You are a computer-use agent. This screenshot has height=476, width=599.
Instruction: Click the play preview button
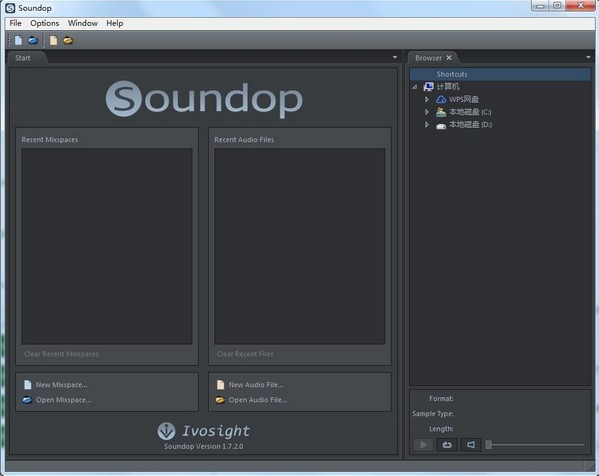(x=423, y=445)
